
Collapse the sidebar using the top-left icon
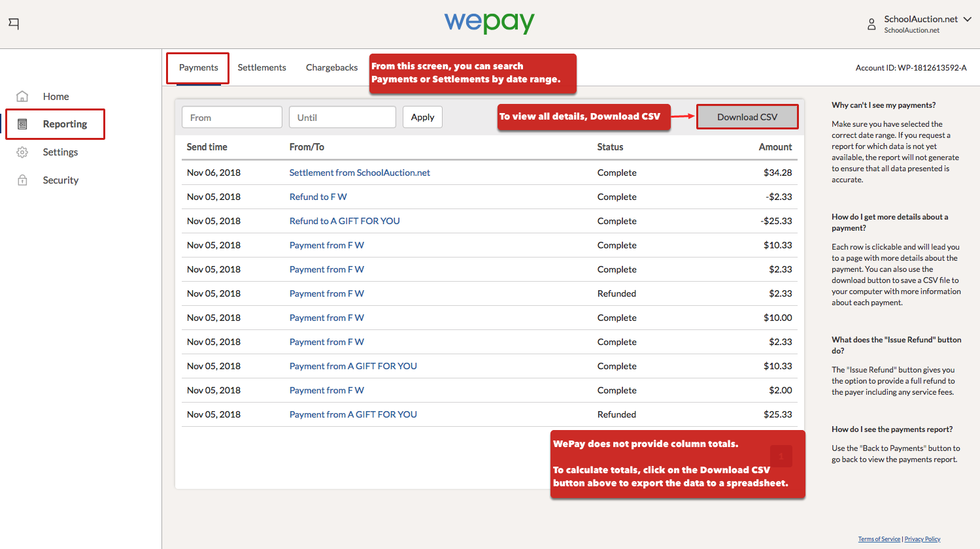(14, 23)
